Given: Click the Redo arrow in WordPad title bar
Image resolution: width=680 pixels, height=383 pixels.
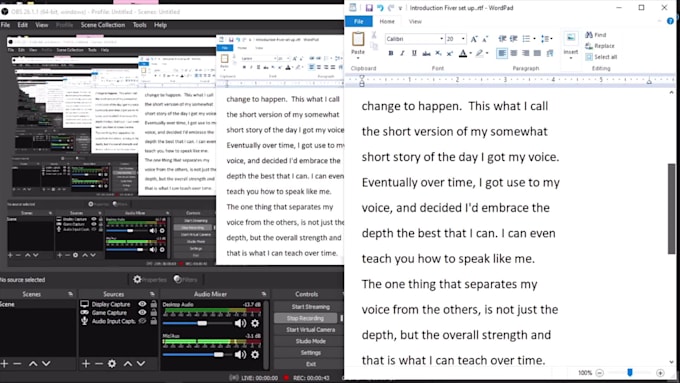Looking at the screenshot, I should click(390, 8).
